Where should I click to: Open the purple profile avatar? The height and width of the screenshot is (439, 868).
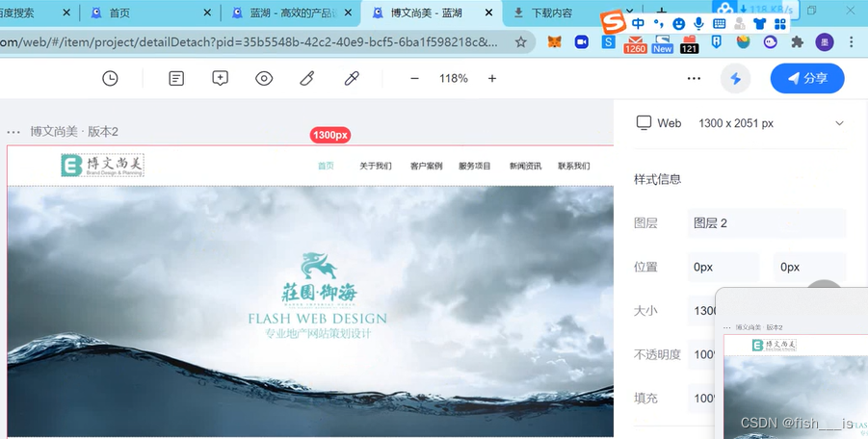825,42
